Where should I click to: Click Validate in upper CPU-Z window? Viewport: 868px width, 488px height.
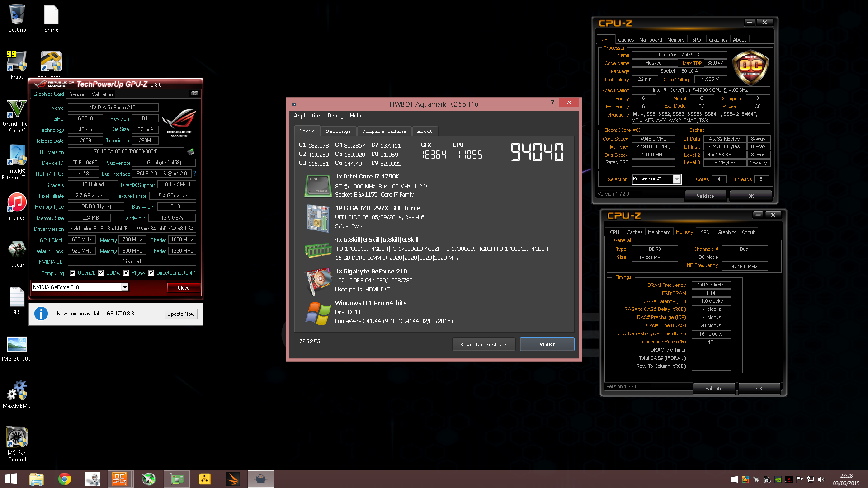[x=705, y=196]
